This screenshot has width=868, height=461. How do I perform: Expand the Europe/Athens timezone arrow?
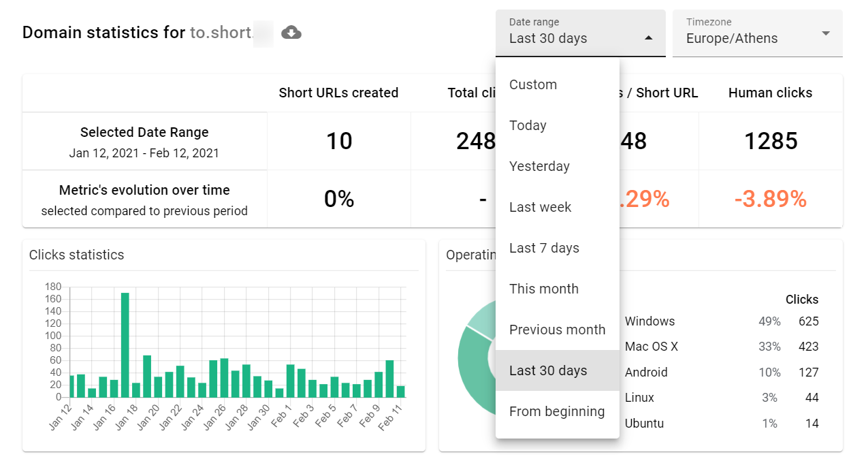(x=824, y=33)
